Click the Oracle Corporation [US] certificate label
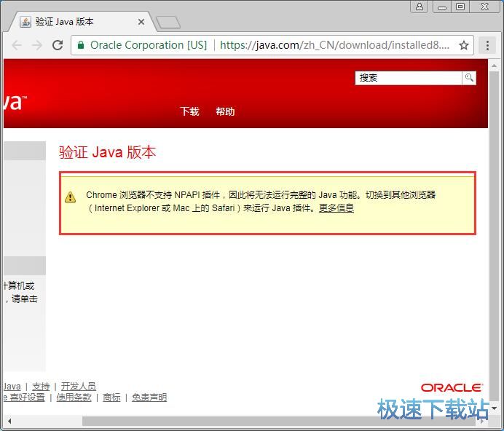Image resolution: width=504 pixels, height=431 pixels. click(149, 45)
